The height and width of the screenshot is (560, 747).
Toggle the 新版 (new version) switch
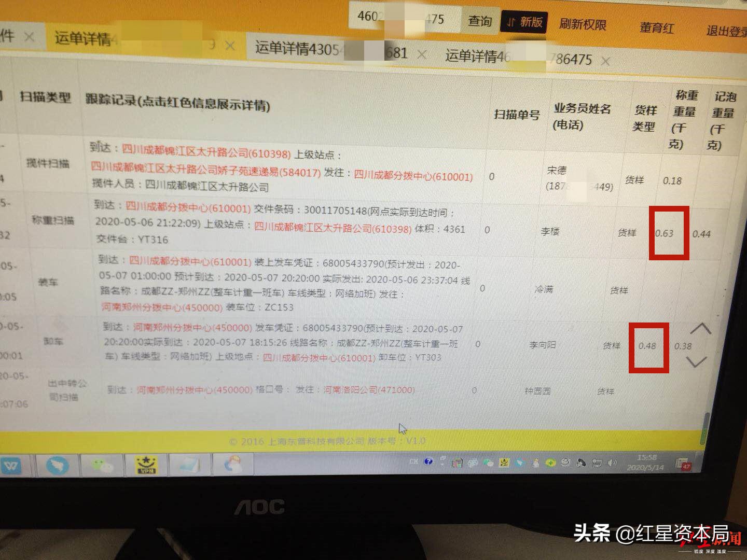coord(523,23)
